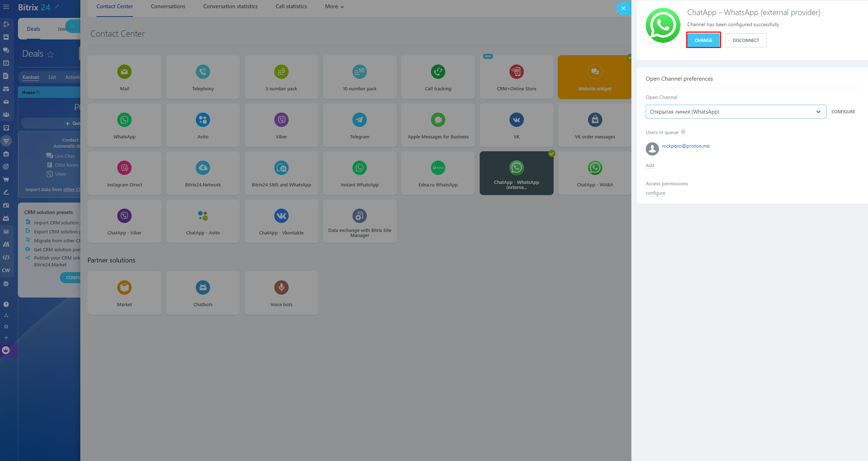Open the Voice bots tile
Viewport: 868px width, 461px height.
(281, 293)
